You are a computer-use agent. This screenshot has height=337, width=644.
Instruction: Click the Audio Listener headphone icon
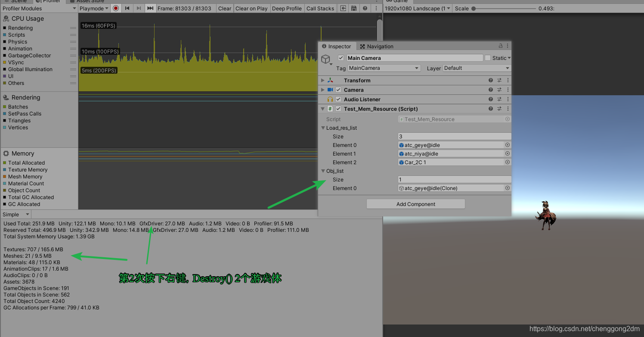tap(331, 99)
